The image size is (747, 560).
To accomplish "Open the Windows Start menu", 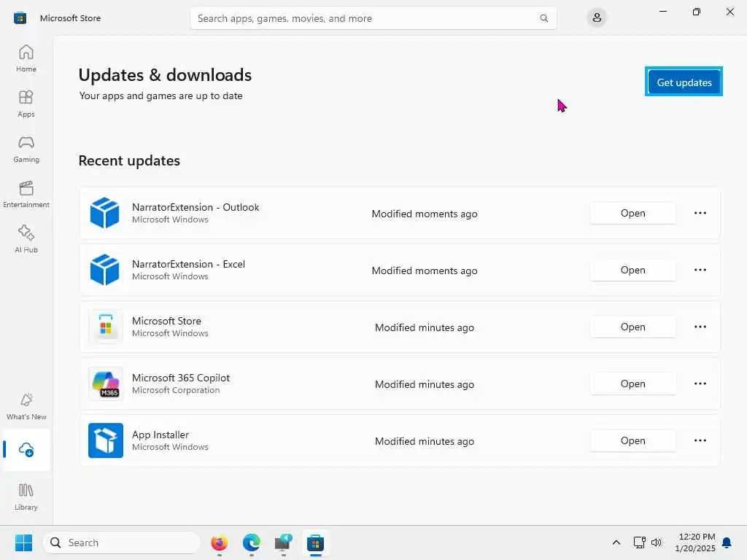I will coord(23,542).
